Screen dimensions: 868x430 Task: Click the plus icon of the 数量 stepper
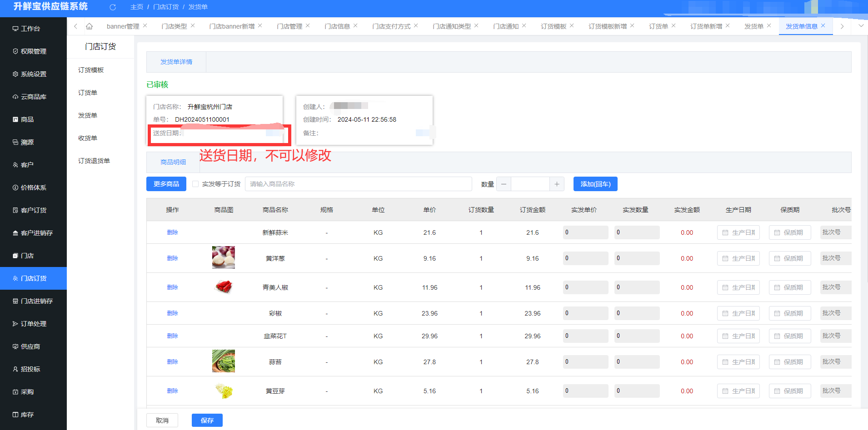[557, 184]
